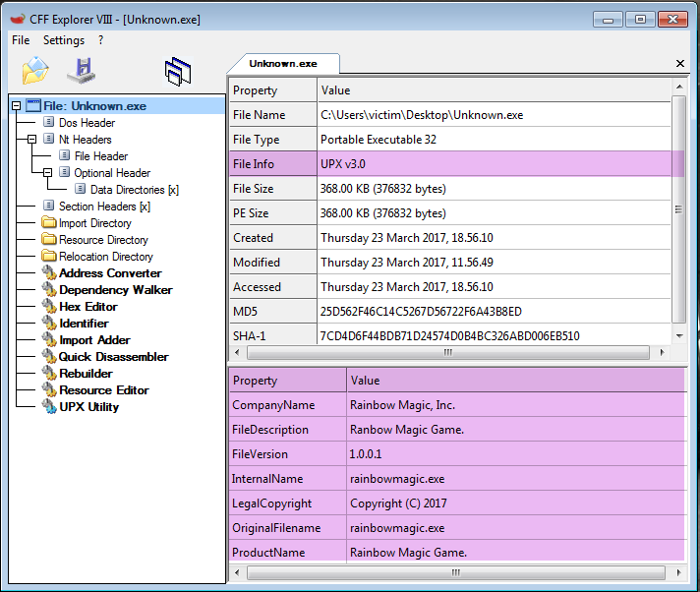This screenshot has height=592, width=700.
Task: Open the File menu
Action: [21, 40]
